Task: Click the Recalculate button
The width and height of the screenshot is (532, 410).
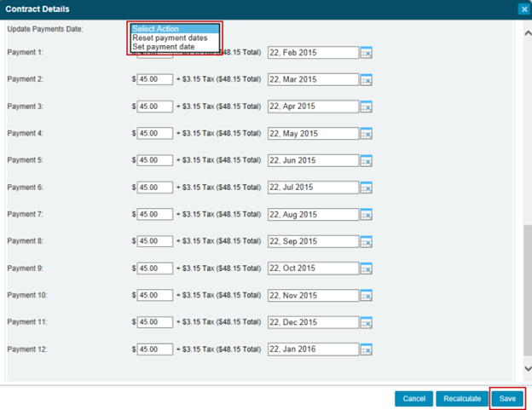Action: (461, 398)
